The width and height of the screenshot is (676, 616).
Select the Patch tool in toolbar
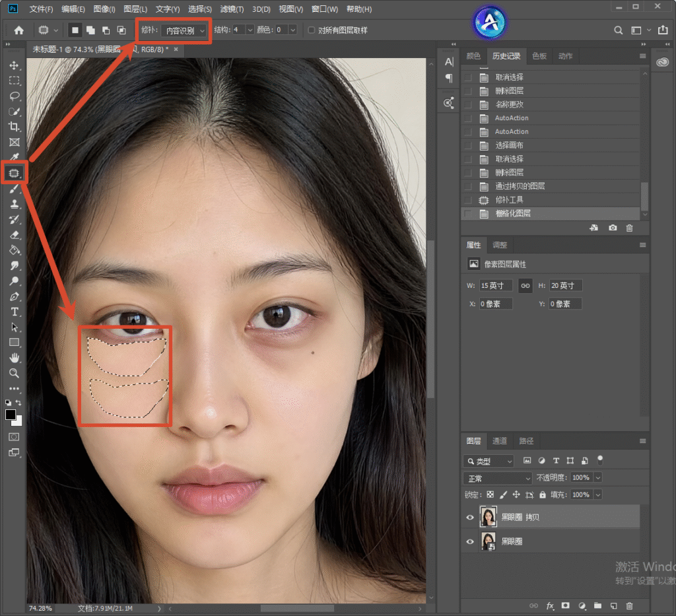15,173
